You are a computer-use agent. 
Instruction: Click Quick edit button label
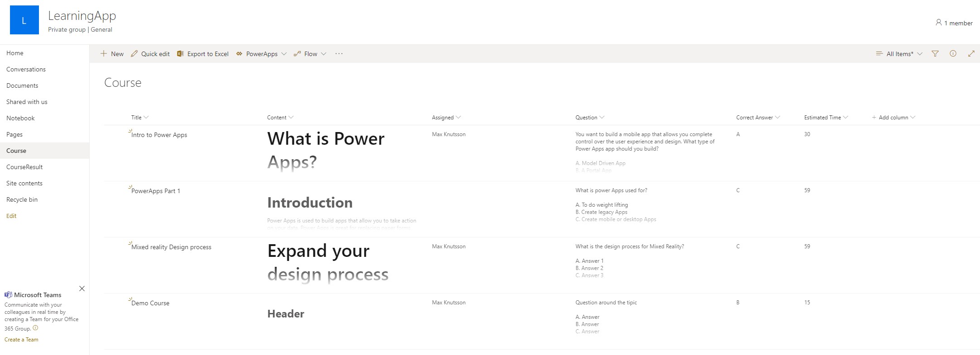[155, 54]
